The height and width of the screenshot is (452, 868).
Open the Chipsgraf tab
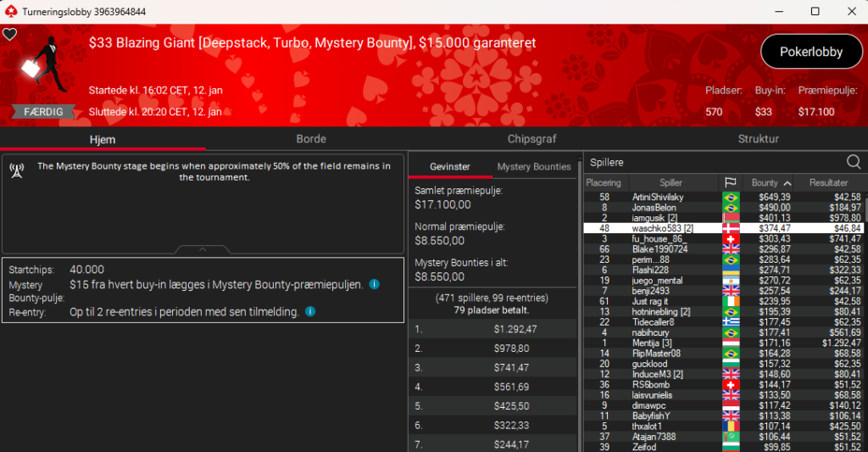(532, 139)
